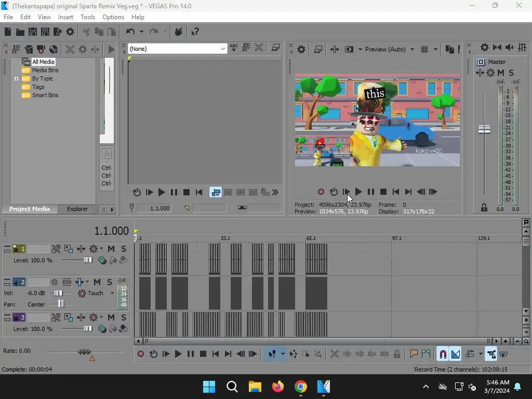Click Get Media from the Web globe icon
The image size is (532, 399).
(x=54, y=49)
